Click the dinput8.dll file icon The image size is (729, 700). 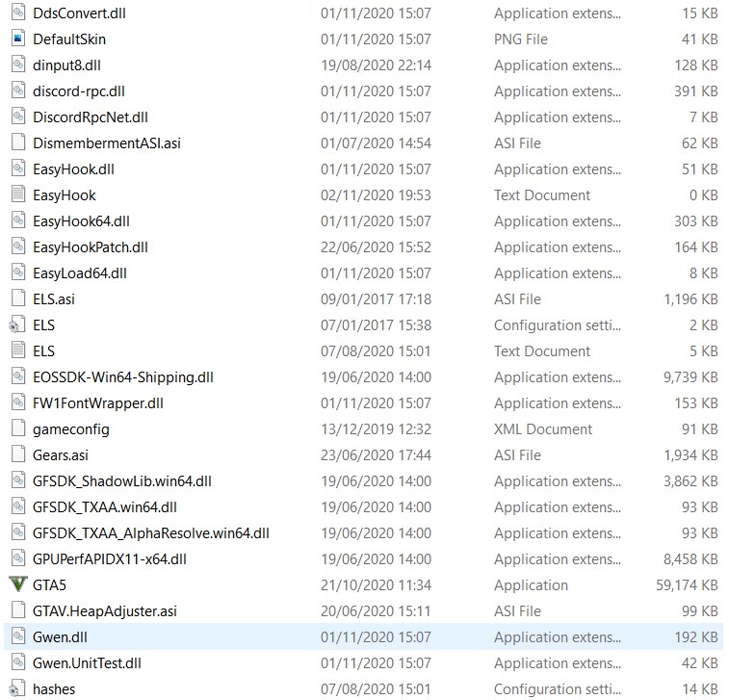pyautogui.click(x=18, y=65)
